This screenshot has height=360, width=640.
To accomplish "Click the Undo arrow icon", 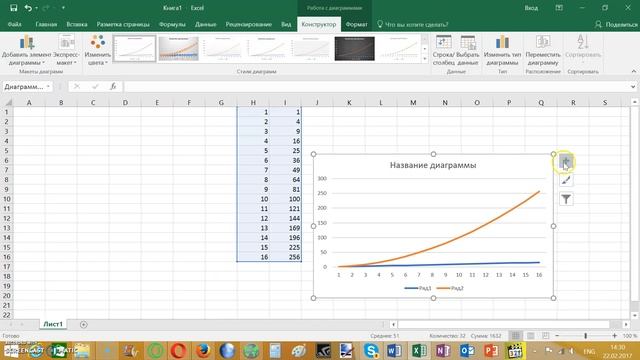I will [28, 8].
